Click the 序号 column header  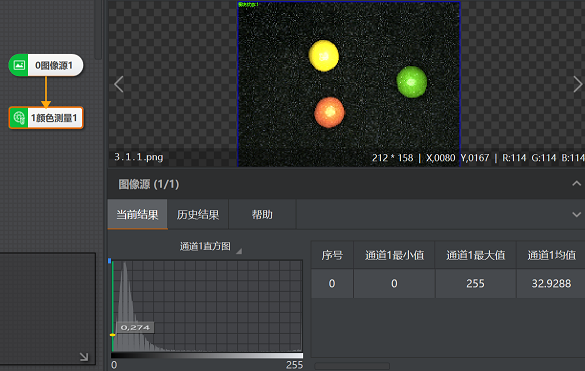pyautogui.click(x=332, y=255)
